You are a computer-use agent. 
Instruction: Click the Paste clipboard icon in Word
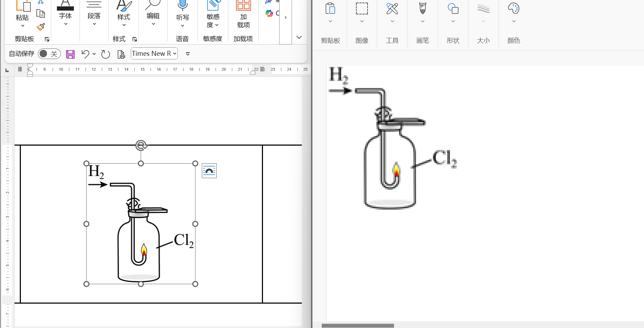(x=23, y=5)
